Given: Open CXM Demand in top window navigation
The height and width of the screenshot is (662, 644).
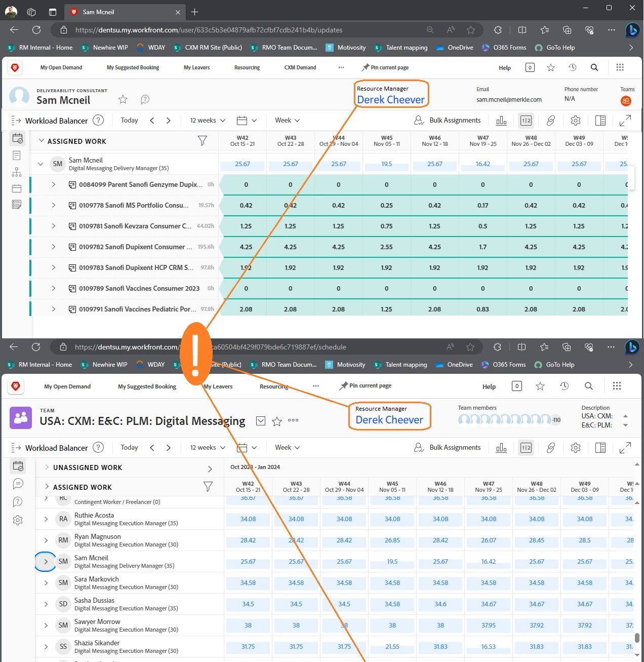Looking at the screenshot, I should click(300, 67).
